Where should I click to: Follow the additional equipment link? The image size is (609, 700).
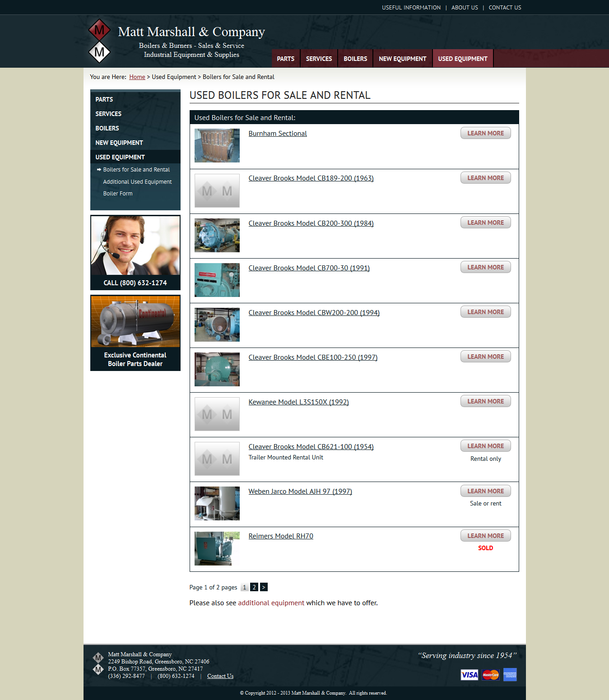coord(271,603)
